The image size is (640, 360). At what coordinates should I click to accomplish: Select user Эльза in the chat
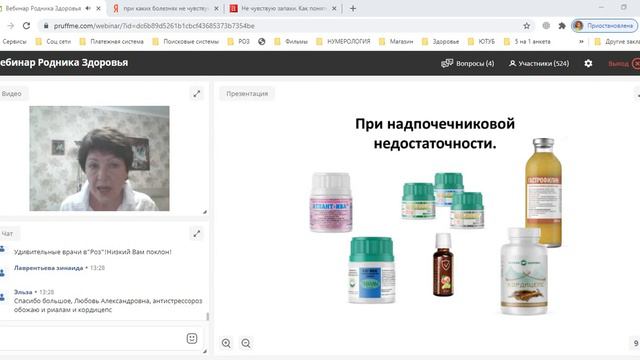coord(23,292)
